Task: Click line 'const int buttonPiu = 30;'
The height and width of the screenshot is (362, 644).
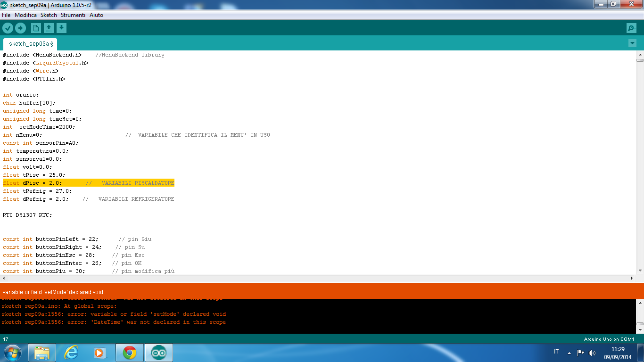Action: 44,271
